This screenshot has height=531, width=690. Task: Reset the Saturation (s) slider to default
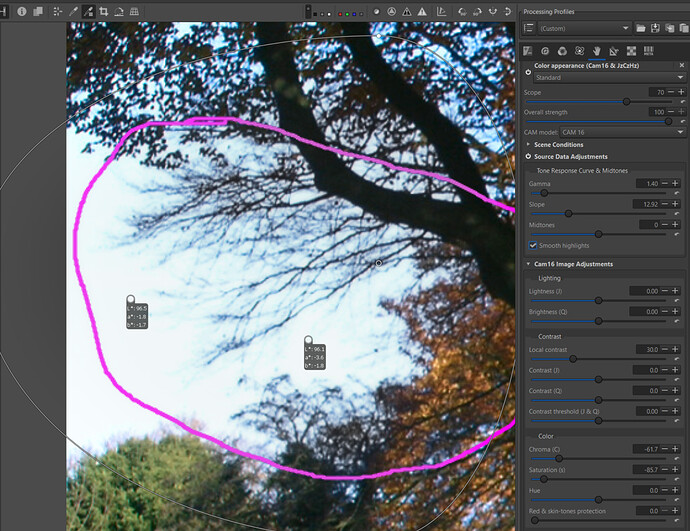[x=677, y=479]
